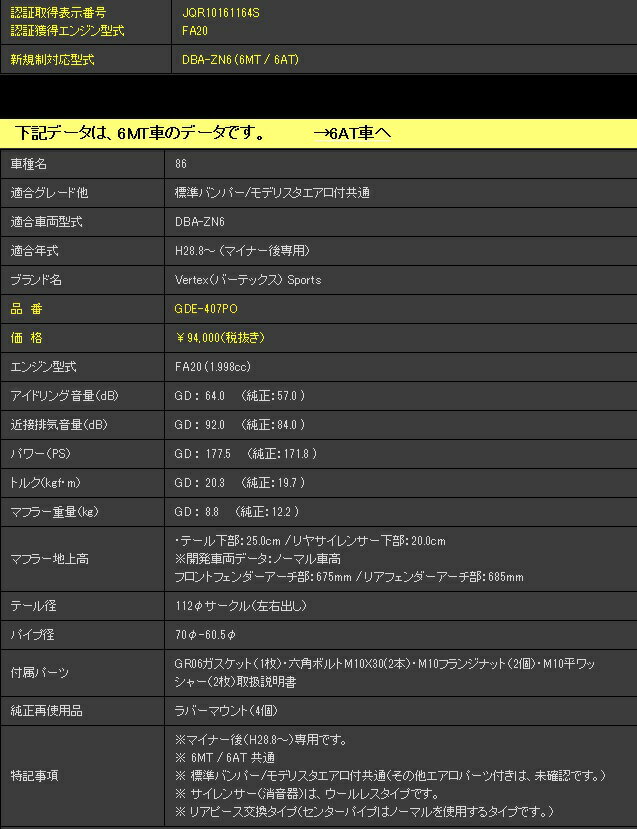Click the 特記事項 row label
This screenshot has height=829, width=637.
(35, 774)
